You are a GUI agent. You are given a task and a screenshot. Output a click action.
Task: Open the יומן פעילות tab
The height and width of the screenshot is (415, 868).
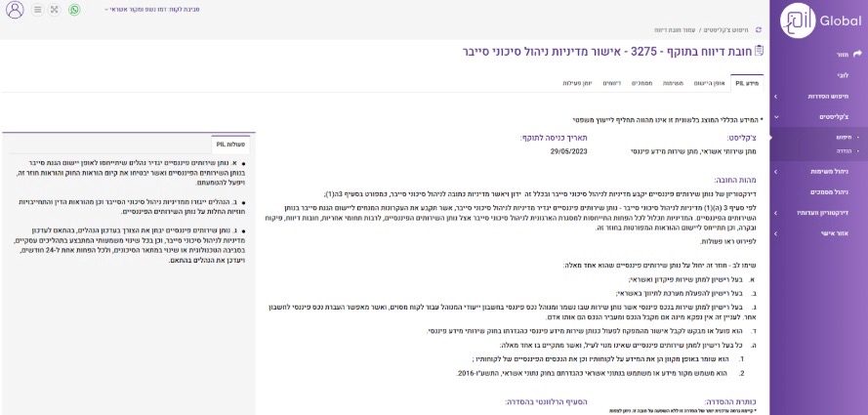[x=577, y=84]
